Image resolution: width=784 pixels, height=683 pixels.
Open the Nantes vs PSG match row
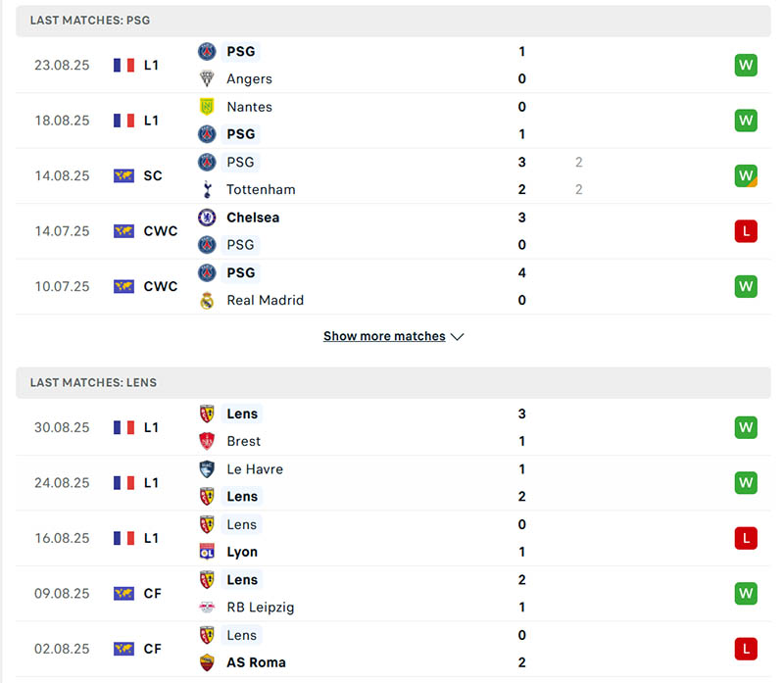coord(392,120)
